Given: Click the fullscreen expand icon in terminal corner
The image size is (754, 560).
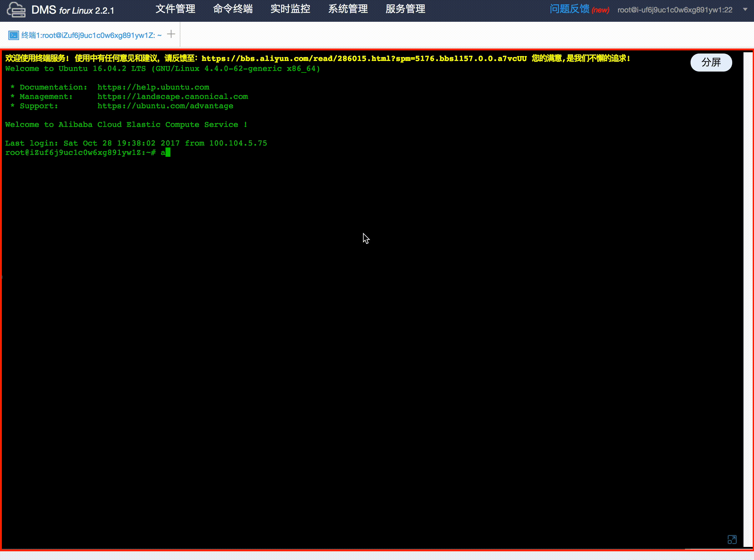Looking at the screenshot, I should pos(732,539).
